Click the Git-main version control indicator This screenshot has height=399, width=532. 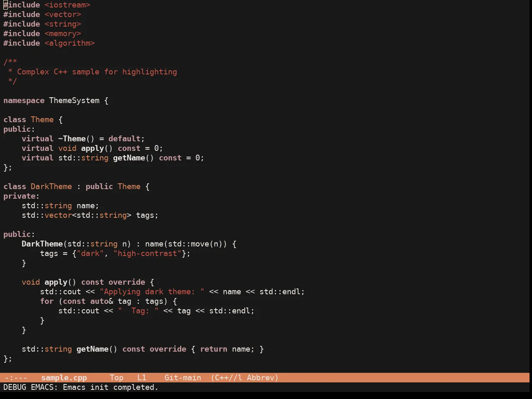[x=183, y=378]
